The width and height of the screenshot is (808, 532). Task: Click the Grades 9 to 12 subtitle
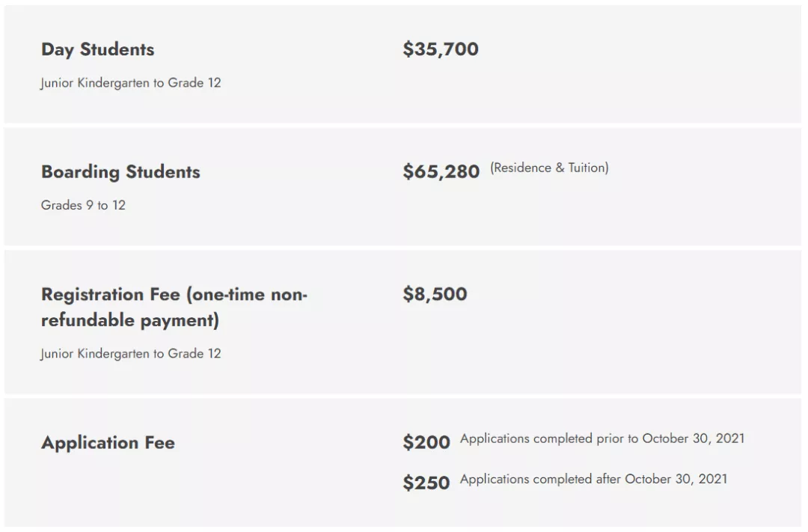tap(83, 205)
